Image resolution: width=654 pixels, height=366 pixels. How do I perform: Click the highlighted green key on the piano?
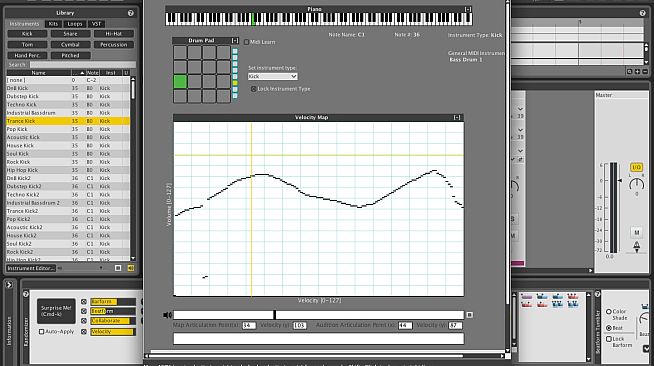click(x=253, y=19)
